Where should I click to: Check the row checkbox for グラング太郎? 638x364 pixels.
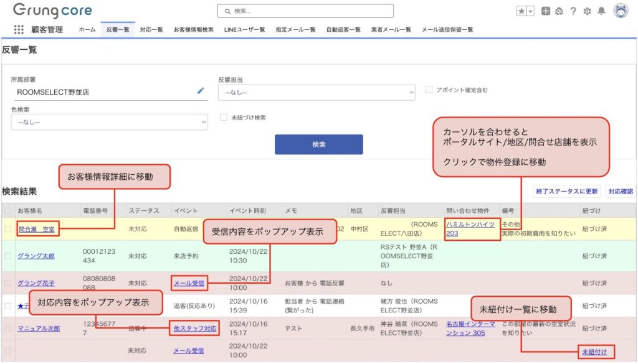point(8,256)
